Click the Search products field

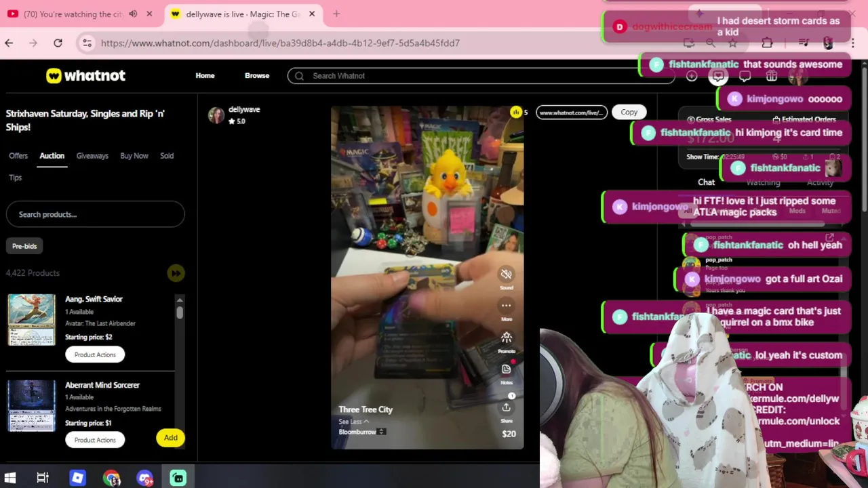coord(95,214)
